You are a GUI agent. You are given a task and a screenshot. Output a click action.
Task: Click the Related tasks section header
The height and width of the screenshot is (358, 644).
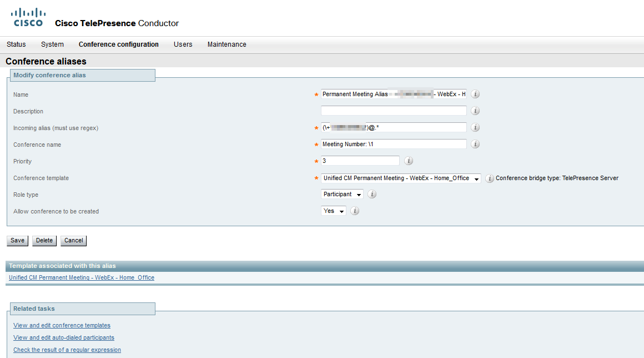click(x=83, y=309)
